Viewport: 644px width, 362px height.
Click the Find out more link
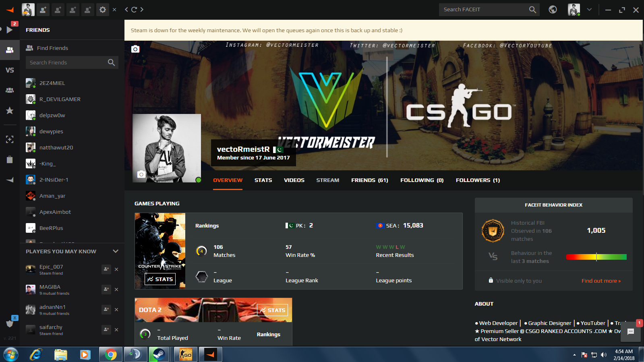click(x=601, y=281)
